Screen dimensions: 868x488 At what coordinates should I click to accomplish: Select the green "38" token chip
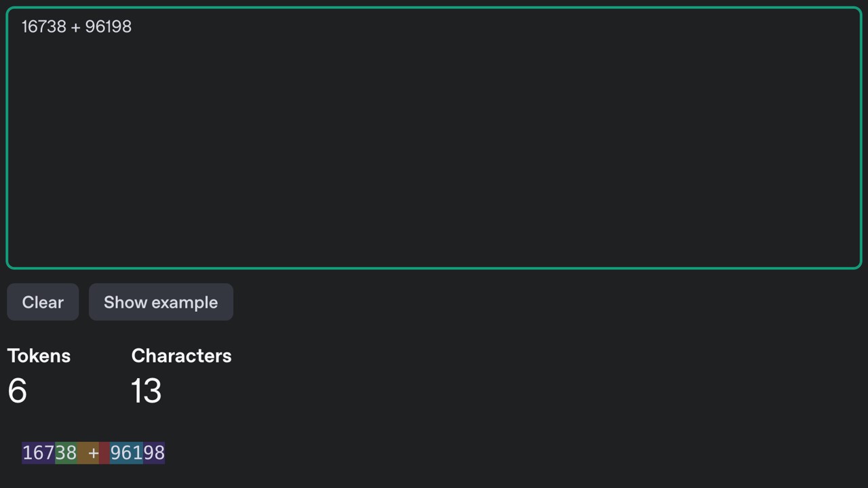tap(66, 453)
